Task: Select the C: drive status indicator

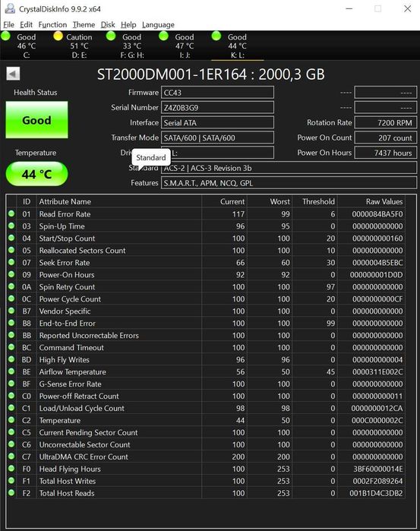Action: point(21,46)
